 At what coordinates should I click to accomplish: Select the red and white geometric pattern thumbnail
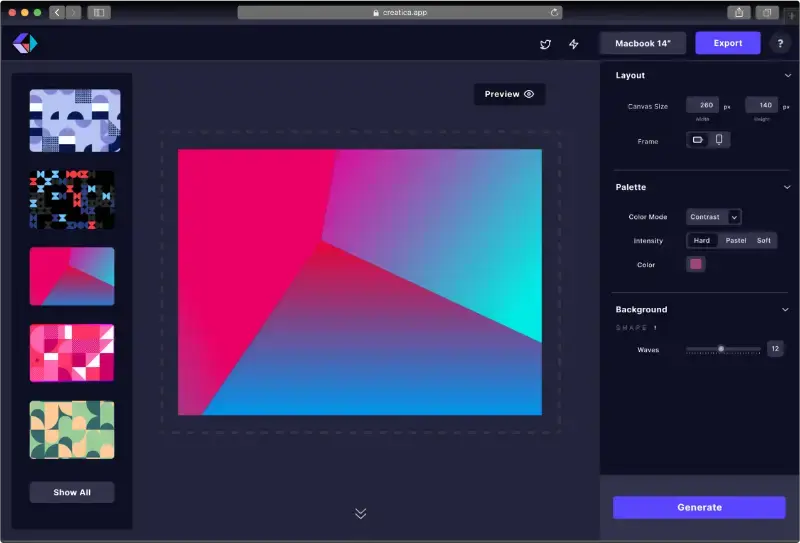[72, 353]
